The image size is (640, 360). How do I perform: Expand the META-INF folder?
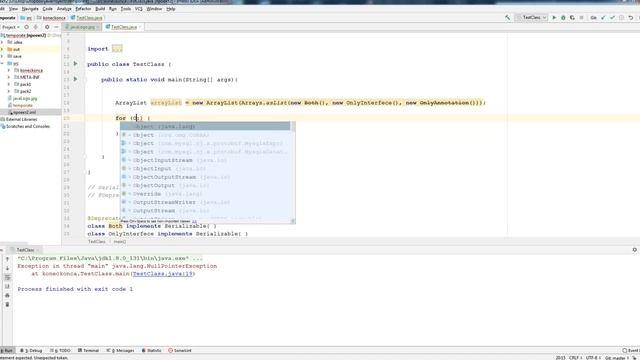pos(9,77)
